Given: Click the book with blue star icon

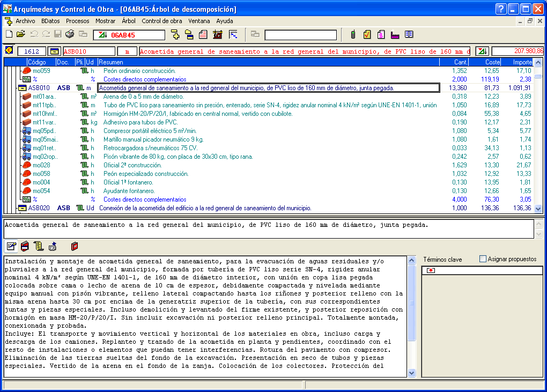Looking at the screenshot, I should tap(53, 247).
